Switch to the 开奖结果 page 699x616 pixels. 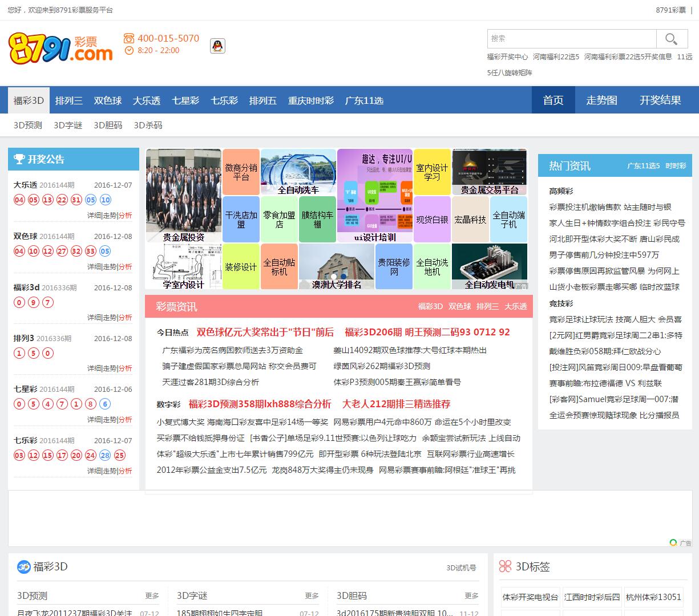[660, 100]
